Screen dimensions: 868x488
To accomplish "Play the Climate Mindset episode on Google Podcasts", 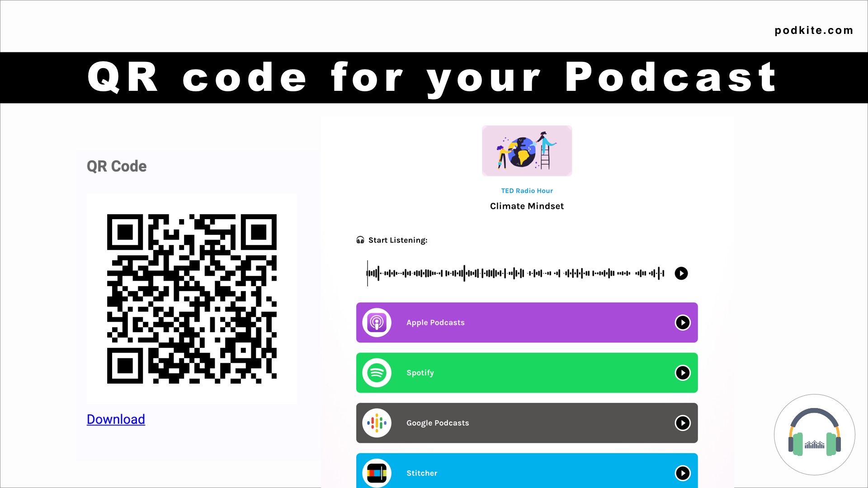I will click(x=683, y=422).
